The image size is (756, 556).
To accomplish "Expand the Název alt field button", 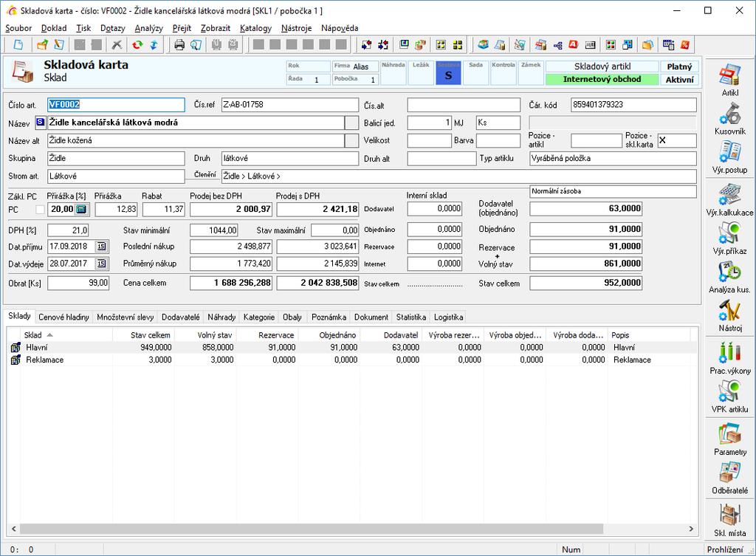I will tap(351, 140).
